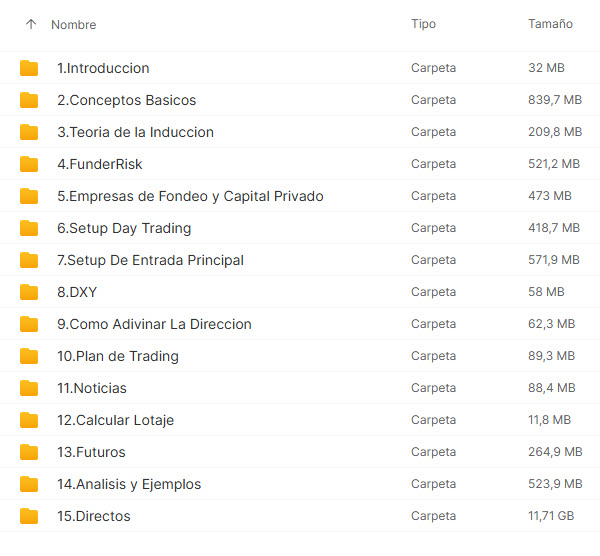Open the 2.Conceptos Basicos folder
The image size is (600, 556).
click(x=126, y=100)
